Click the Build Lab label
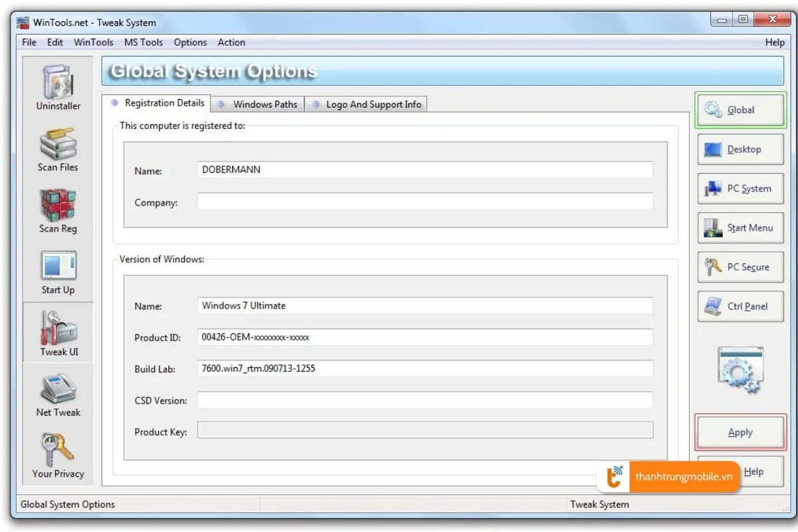Viewport: 798px width, 532px height. 155,369
